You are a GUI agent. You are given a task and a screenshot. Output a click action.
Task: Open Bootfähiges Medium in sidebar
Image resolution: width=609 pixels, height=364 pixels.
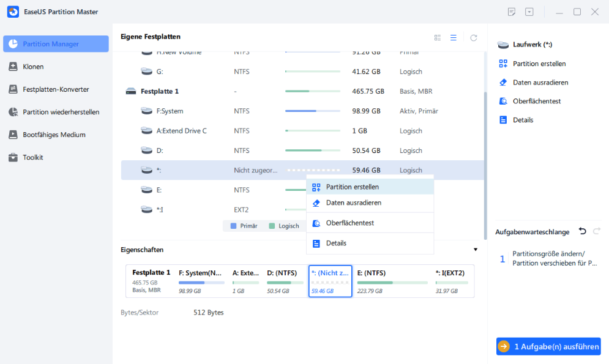point(54,135)
